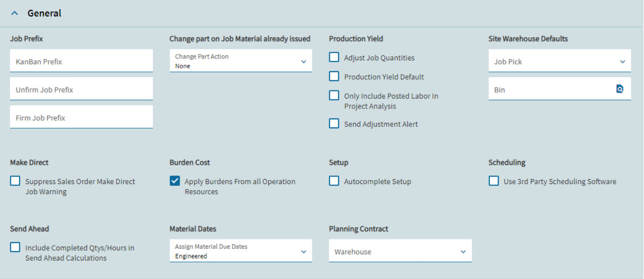Click the Bin search lookup icon
This screenshot has width=644, height=279.
[620, 89]
